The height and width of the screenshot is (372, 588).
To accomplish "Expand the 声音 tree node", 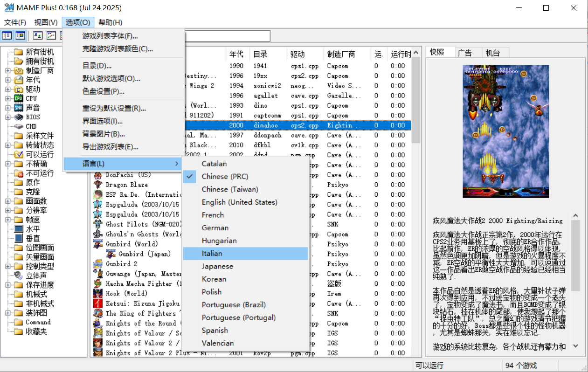I will coord(8,108).
